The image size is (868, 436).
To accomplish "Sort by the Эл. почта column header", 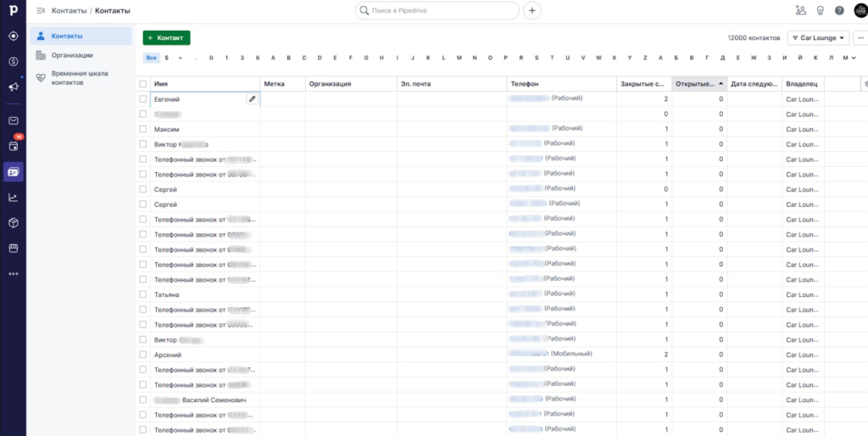I will coord(452,84).
